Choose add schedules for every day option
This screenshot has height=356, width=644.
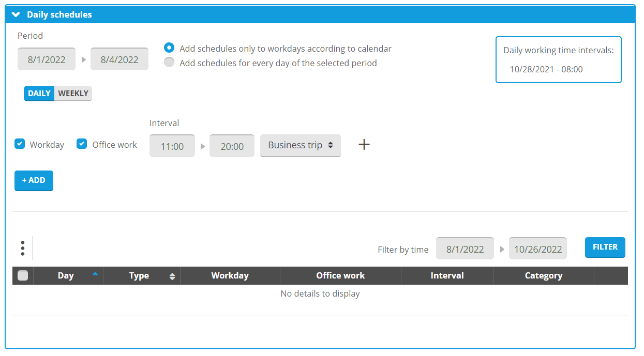169,63
